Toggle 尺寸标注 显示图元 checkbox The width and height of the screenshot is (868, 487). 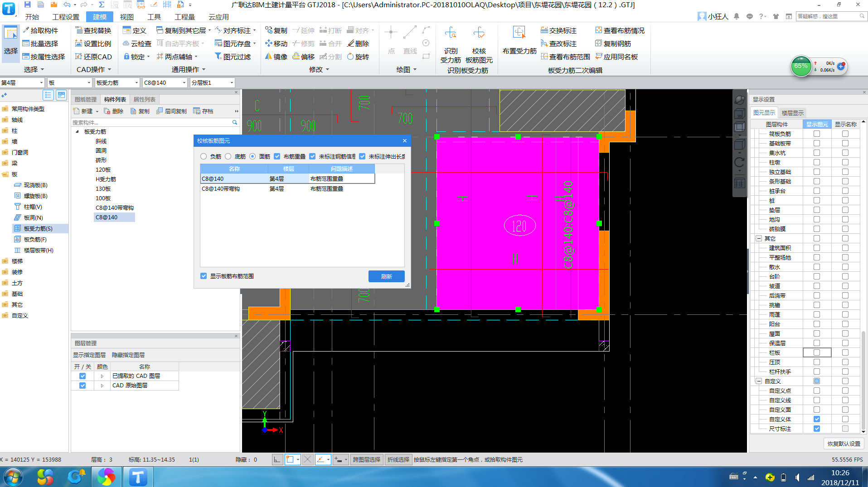point(817,429)
